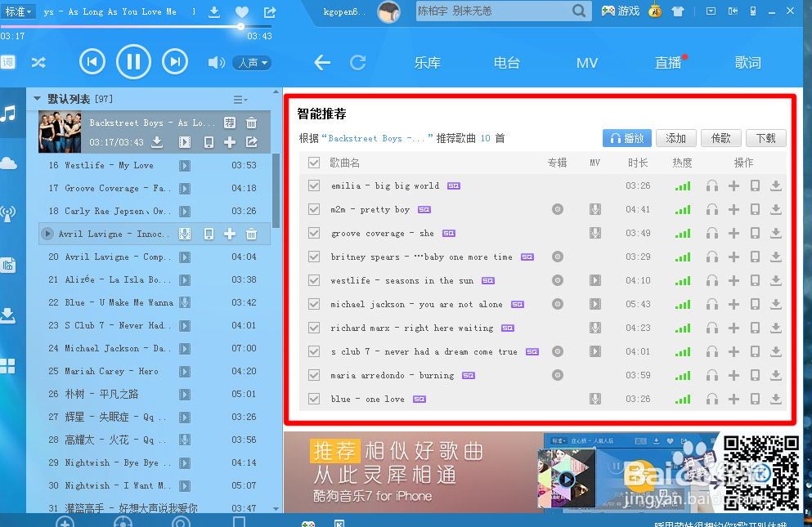Screen dimensions: 812x527
Task: Play Avril Lavigne - Innoc.. with round play icon
Action: coord(47,234)
